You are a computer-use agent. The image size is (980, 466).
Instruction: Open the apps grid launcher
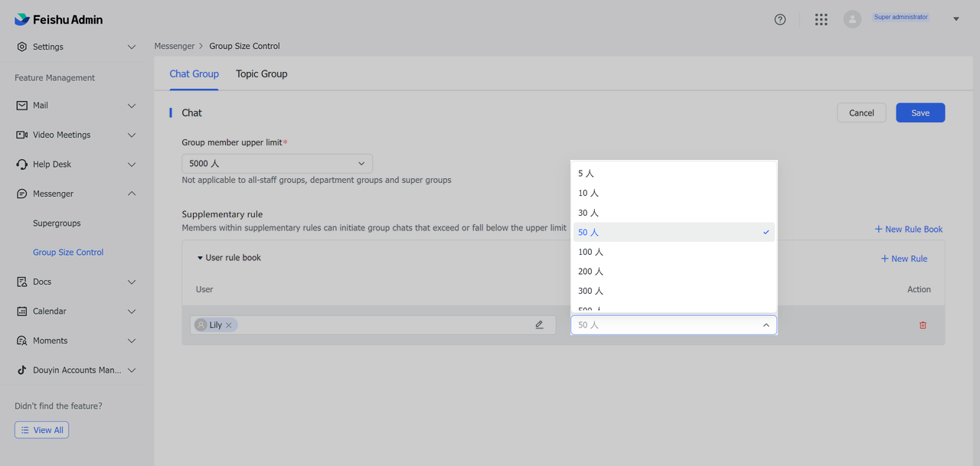(821, 19)
